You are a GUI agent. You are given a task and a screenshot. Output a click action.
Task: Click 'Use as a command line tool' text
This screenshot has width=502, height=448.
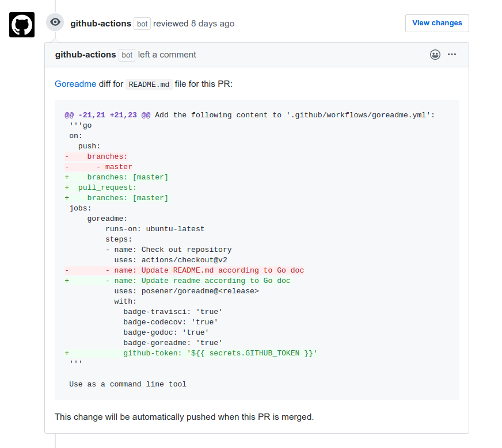coord(128,384)
